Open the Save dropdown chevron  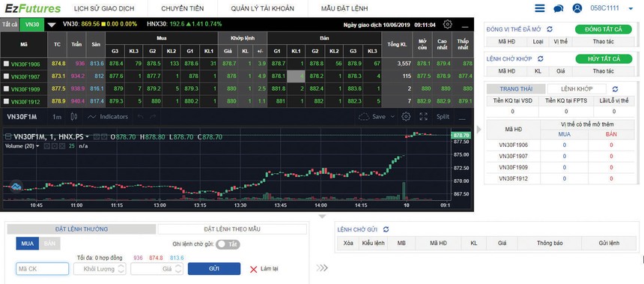pyautogui.click(x=392, y=117)
